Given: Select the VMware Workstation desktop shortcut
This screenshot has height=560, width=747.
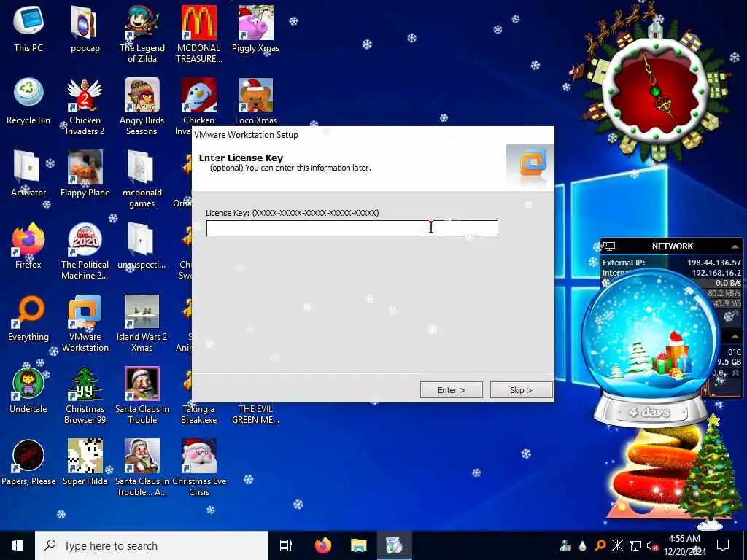Looking at the screenshot, I should (x=85, y=324).
